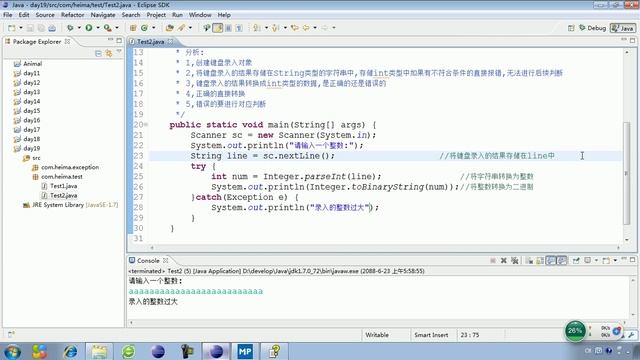Toggle Mark Occurrences in toolbar

click(218, 28)
